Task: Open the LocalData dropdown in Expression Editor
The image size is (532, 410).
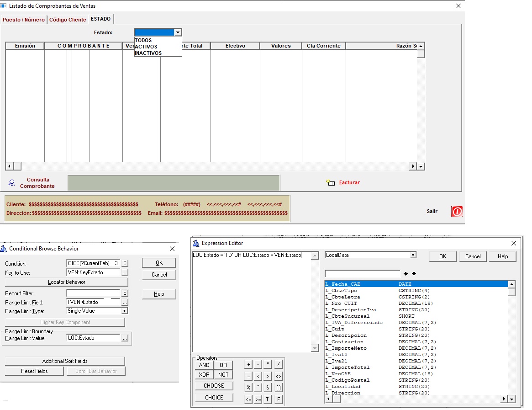Action: (x=413, y=255)
